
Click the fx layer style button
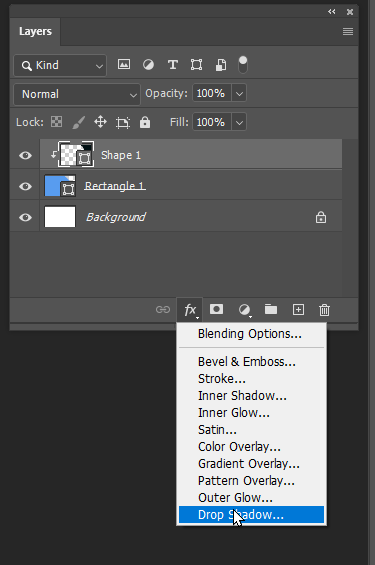pyautogui.click(x=190, y=310)
